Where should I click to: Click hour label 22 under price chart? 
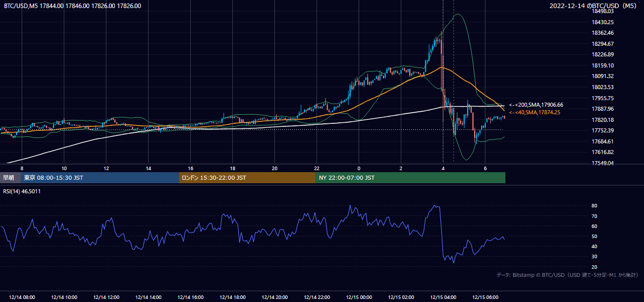(316, 168)
